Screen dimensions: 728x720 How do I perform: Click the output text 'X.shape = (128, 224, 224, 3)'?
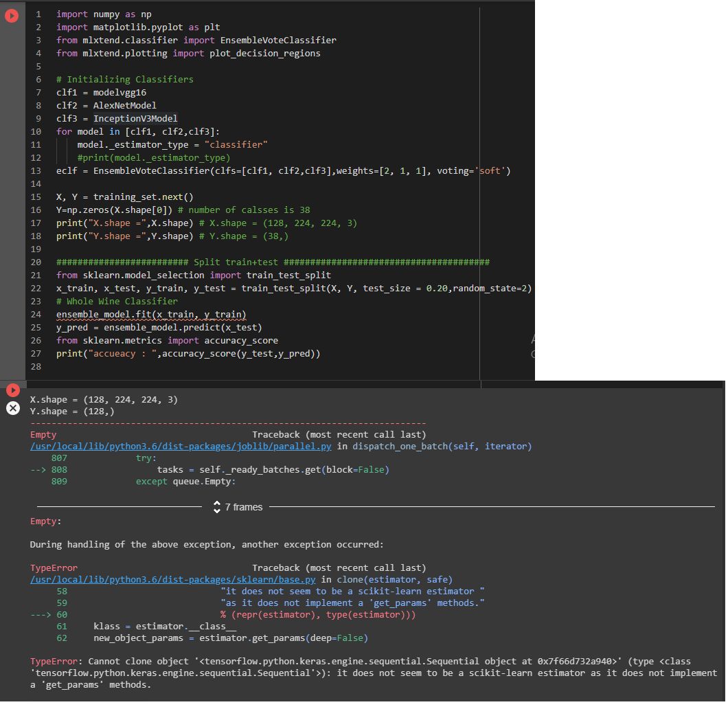coord(104,399)
